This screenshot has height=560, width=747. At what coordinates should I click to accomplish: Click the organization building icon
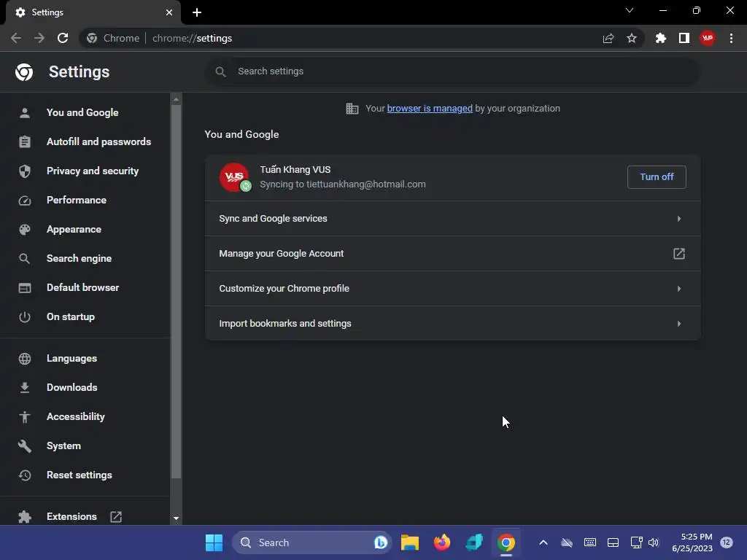tap(352, 109)
